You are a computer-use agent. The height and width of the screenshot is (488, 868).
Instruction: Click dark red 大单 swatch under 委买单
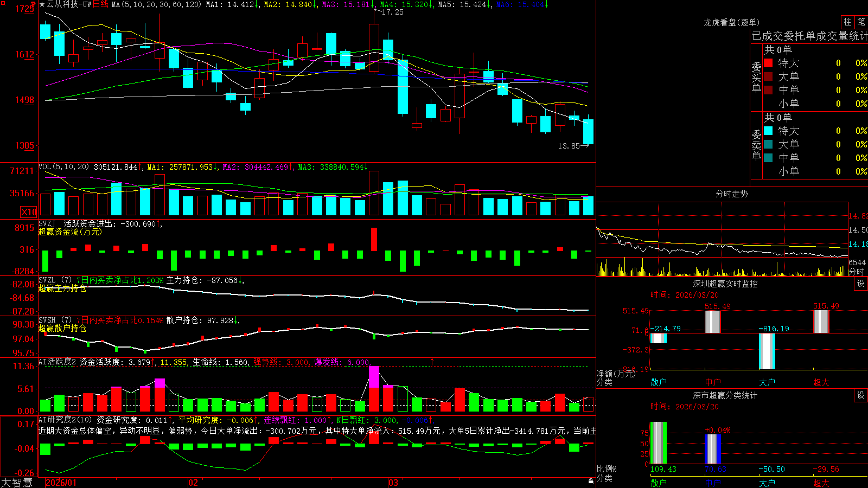(x=768, y=76)
